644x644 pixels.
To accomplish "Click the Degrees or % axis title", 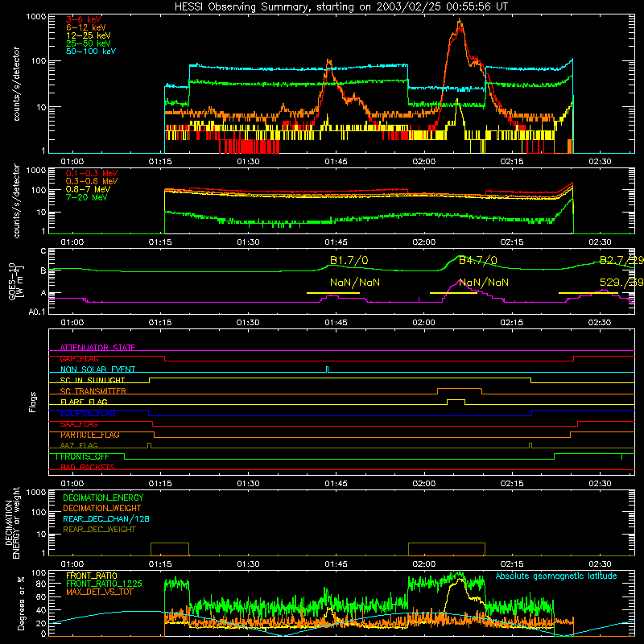I will (21, 603).
